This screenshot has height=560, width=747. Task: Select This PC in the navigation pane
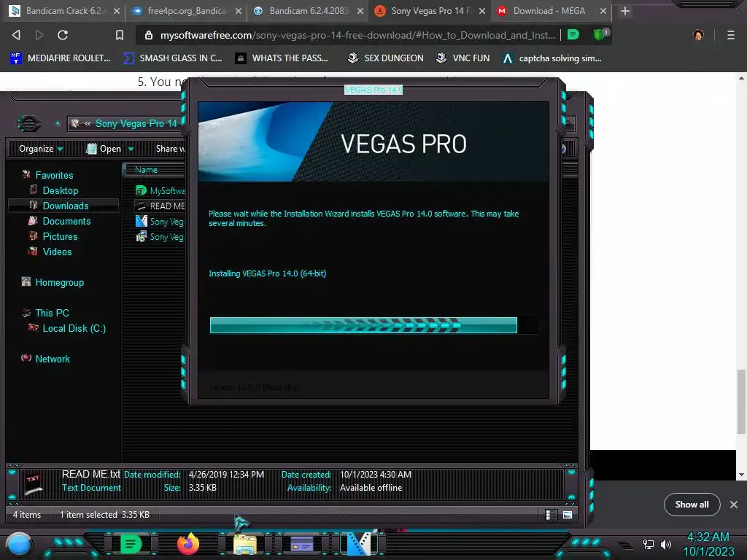click(x=52, y=313)
